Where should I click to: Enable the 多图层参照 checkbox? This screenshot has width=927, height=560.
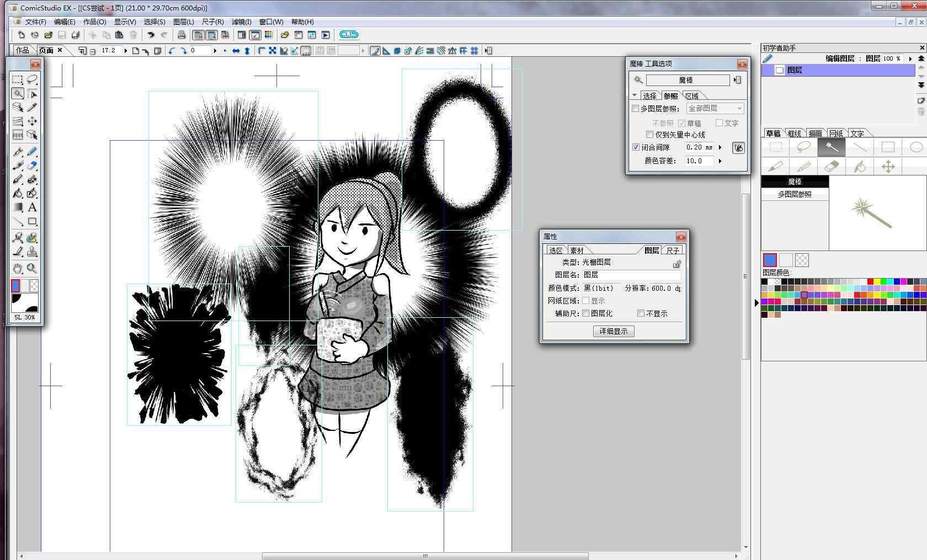click(635, 109)
